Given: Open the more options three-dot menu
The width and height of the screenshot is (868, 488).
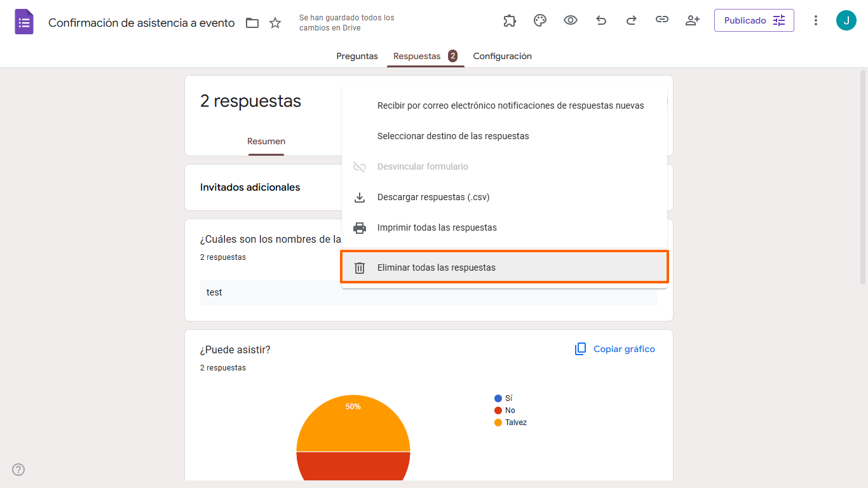Looking at the screenshot, I should (x=815, y=20).
